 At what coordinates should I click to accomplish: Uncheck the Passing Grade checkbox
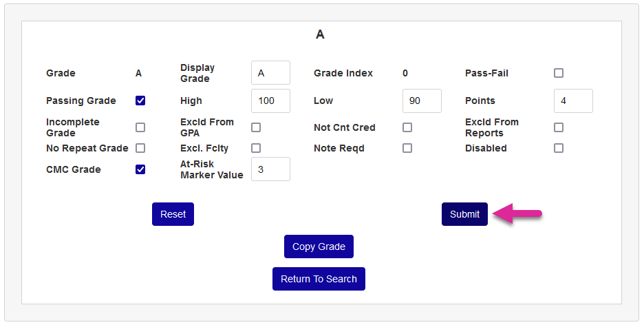tap(140, 101)
